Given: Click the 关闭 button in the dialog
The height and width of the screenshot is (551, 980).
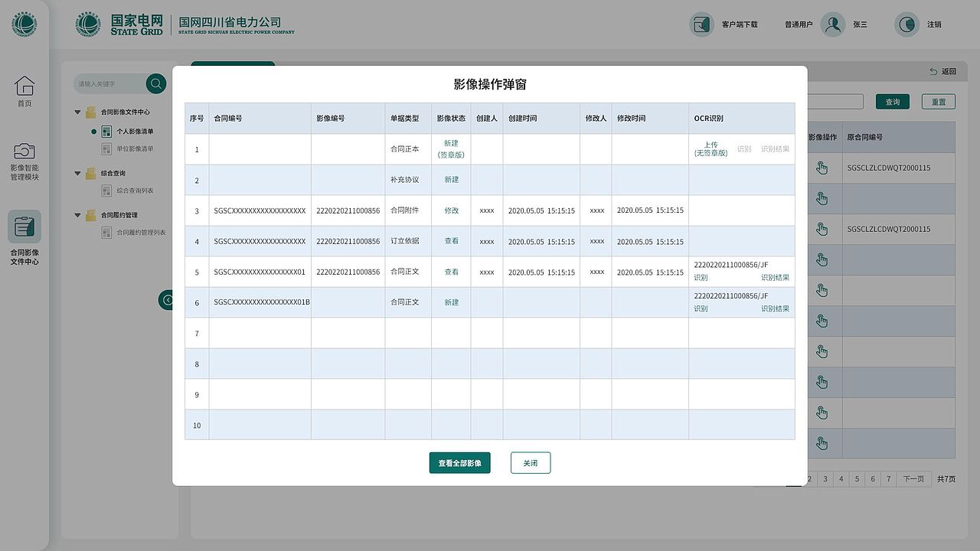Looking at the screenshot, I should (531, 463).
